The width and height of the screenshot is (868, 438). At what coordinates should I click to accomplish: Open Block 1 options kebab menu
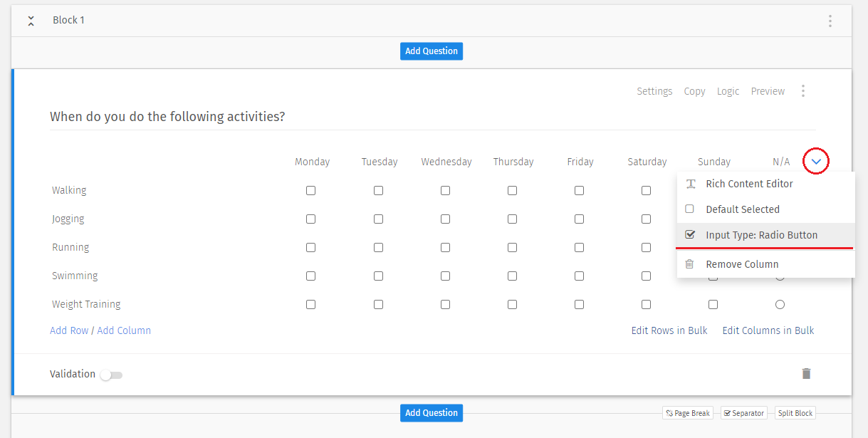[x=830, y=21]
